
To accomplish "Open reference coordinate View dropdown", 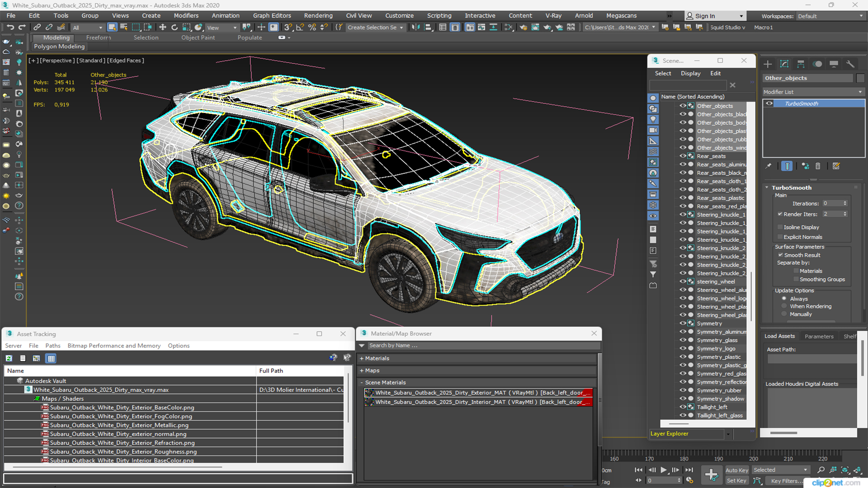I will pos(222,28).
